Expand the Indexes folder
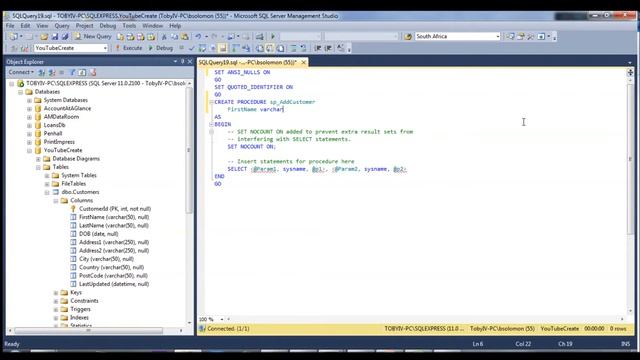640x360 pixels. tap(56, 318)
